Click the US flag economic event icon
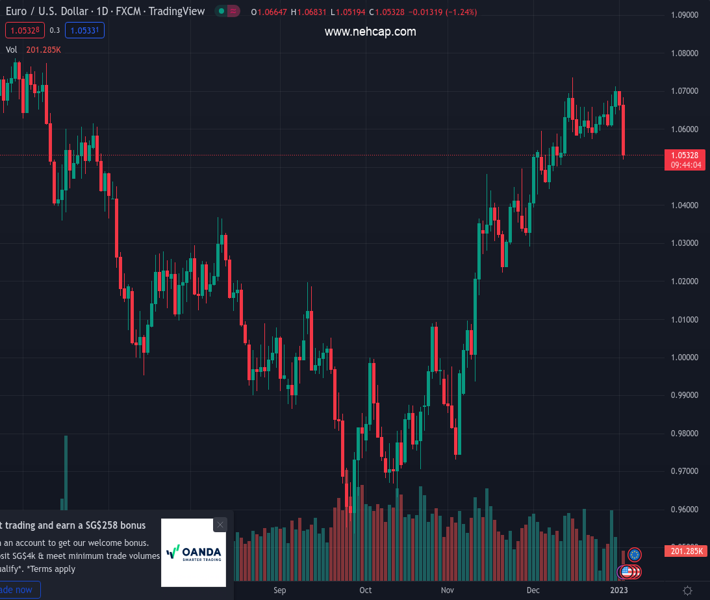Viewport: 710px width, 600px height. click(627, 572)
